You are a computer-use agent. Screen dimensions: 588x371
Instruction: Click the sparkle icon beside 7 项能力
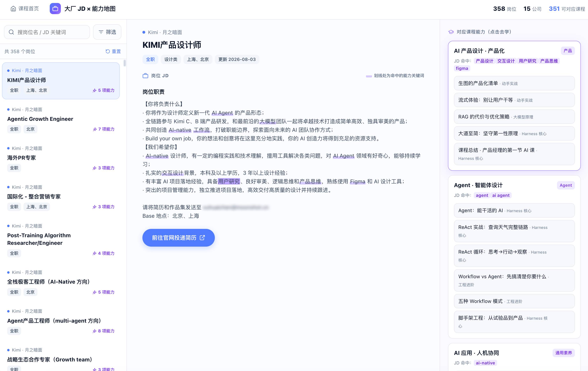(95, 129)
